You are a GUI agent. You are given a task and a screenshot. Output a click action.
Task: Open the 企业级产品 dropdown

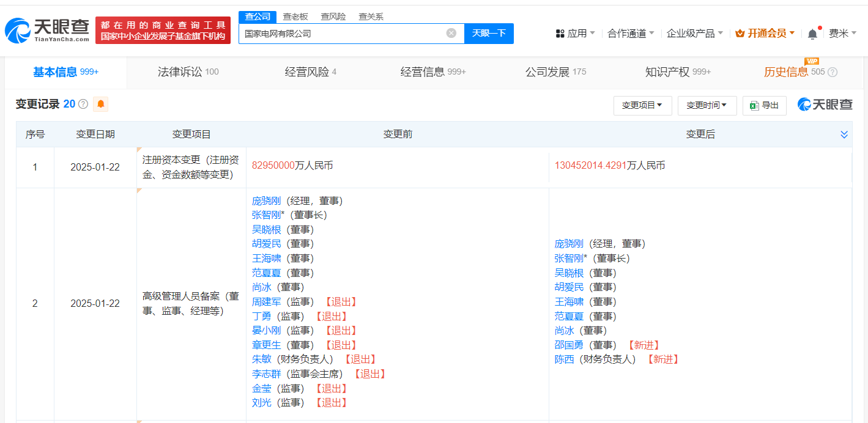695,34
